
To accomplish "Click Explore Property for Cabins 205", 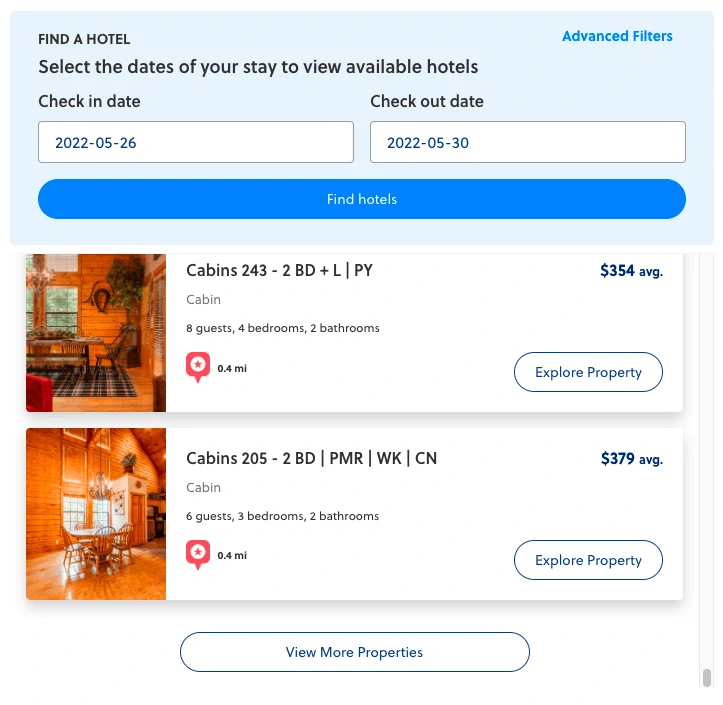I will 588,560.
